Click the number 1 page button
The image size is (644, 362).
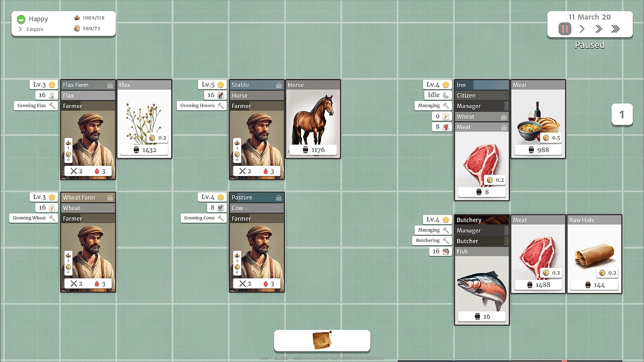(x=622, y=114)
